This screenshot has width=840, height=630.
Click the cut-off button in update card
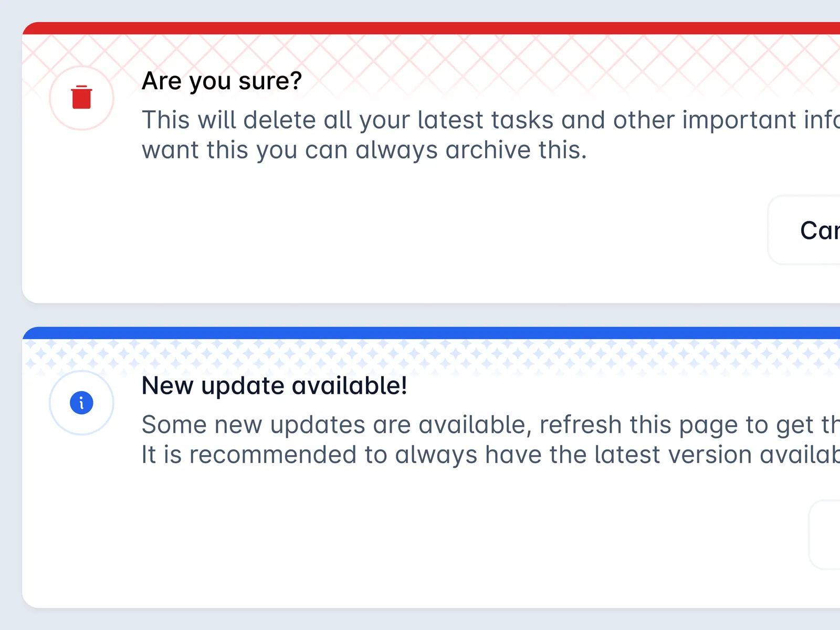[826, 534]
